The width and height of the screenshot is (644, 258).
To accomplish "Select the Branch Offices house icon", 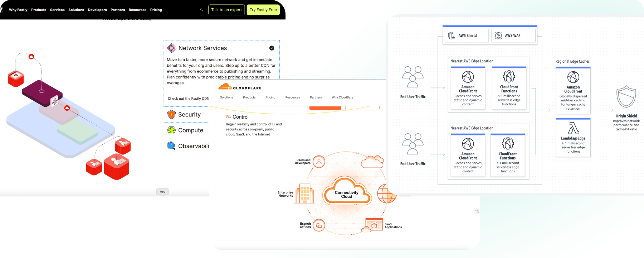I will coord(319,225).
